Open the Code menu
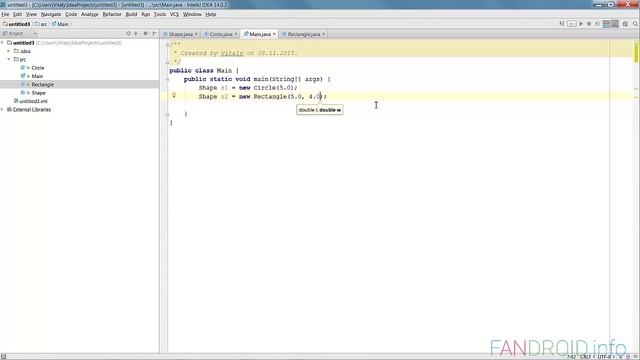The width and height of the screenshot is (640, 360). click(71, 14)
